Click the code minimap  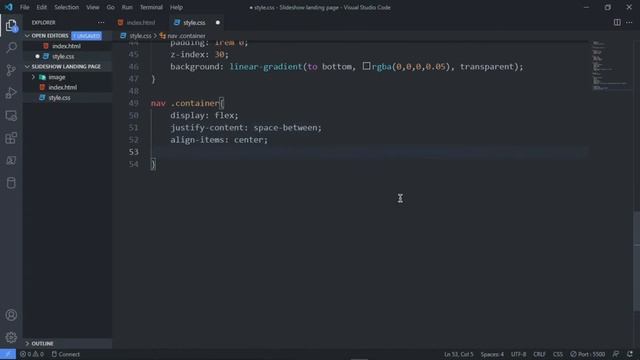(x=610, y=65)
